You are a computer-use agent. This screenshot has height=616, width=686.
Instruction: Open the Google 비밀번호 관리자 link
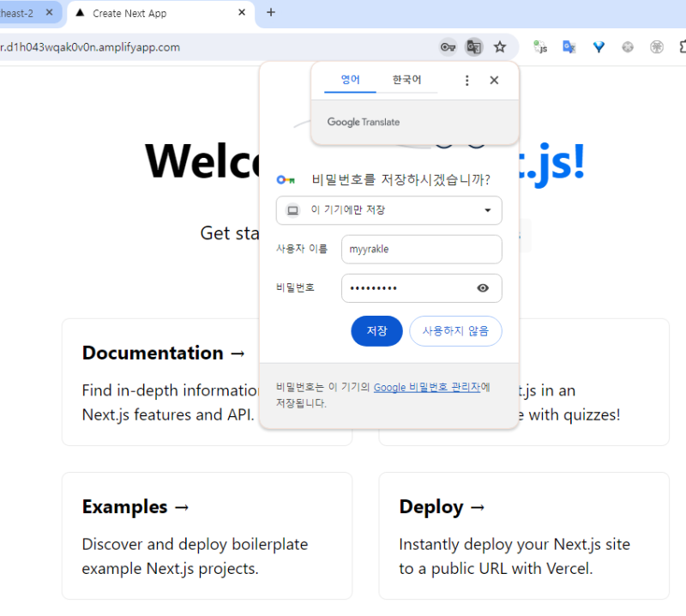tap(427, 388)
